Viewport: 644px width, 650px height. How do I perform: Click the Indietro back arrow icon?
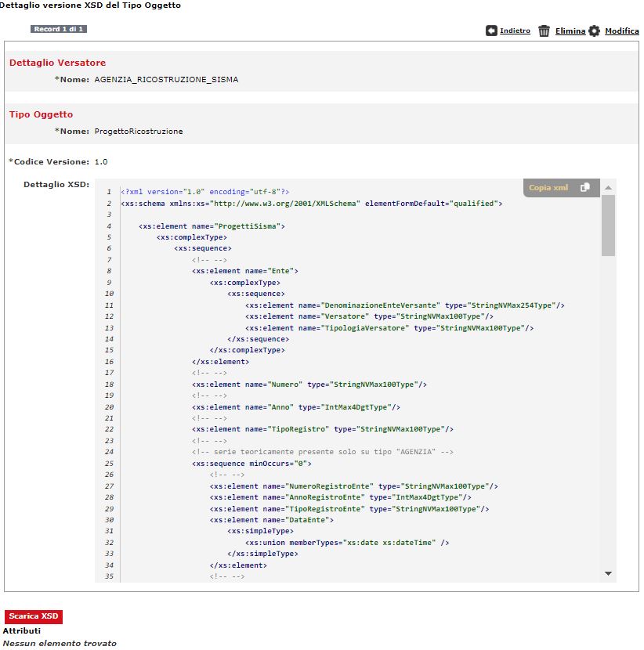491,31
